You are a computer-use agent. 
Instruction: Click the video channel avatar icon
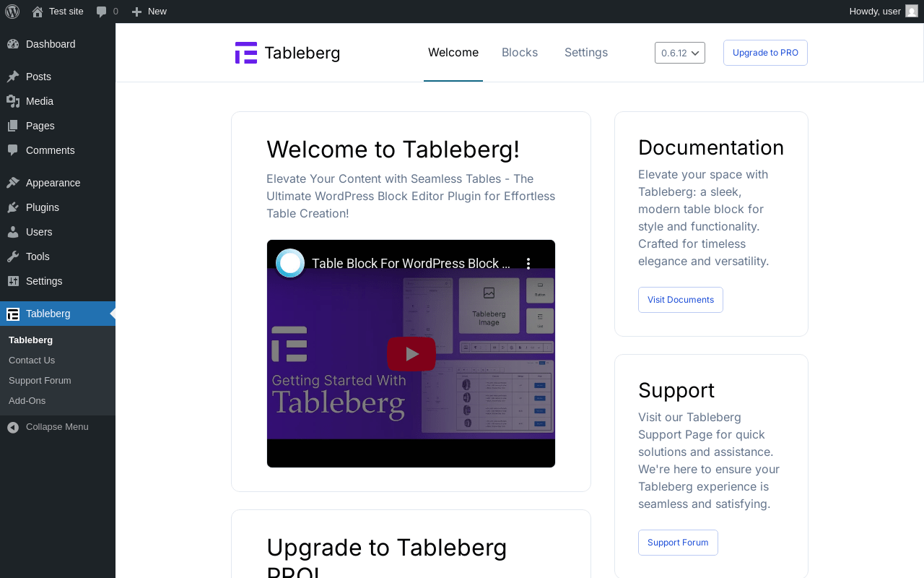click(290, 263)
